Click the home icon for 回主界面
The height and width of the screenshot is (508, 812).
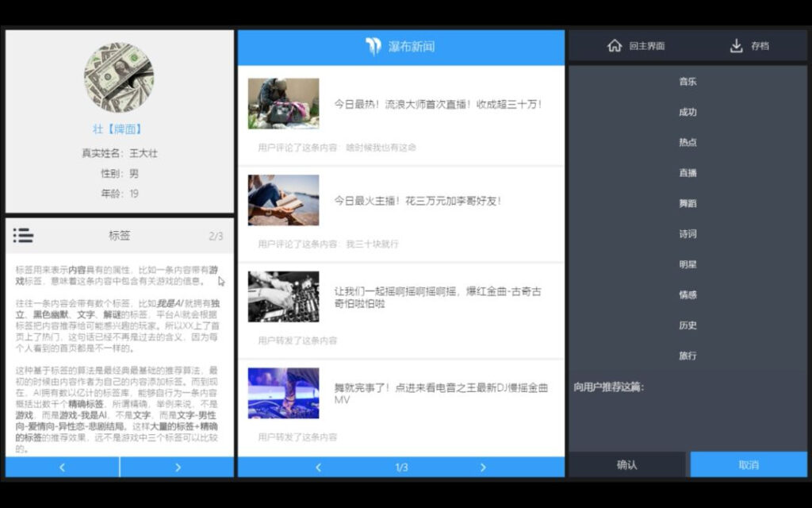click(615, 45)
